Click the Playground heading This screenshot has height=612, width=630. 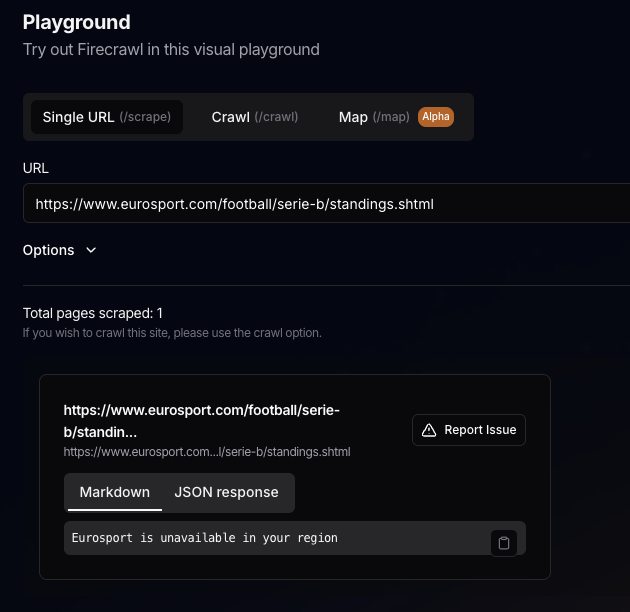[x=77, y=21]
